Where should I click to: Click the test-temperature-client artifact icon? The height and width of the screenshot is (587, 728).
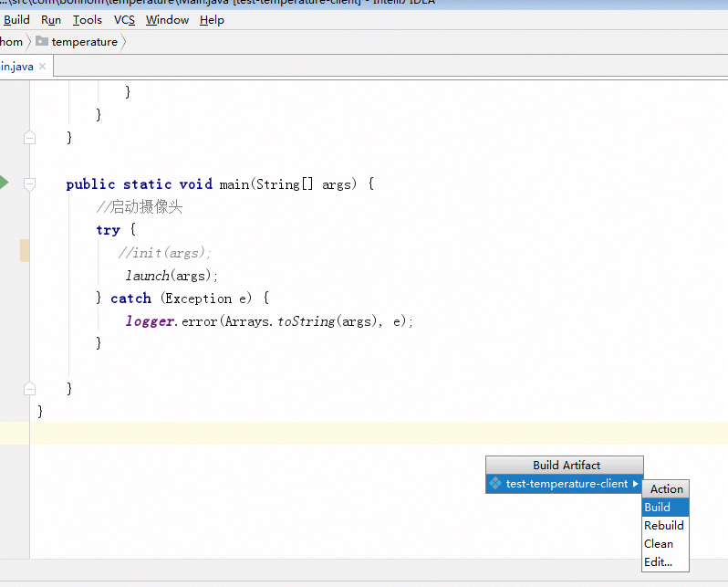(495, 484)
